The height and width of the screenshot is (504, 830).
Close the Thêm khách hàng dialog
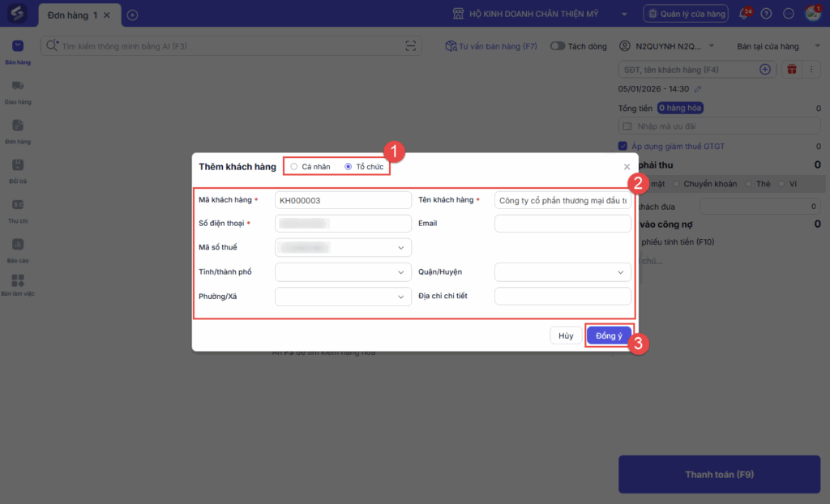click(x=627, y=167)
